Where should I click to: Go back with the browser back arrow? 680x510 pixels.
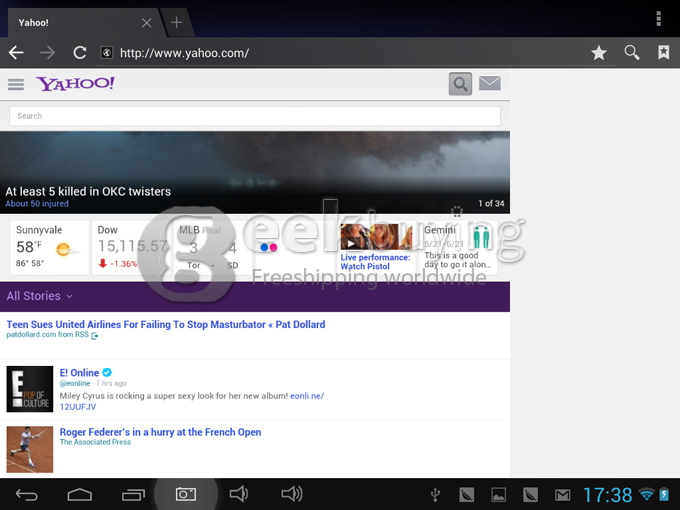point(16,53)
